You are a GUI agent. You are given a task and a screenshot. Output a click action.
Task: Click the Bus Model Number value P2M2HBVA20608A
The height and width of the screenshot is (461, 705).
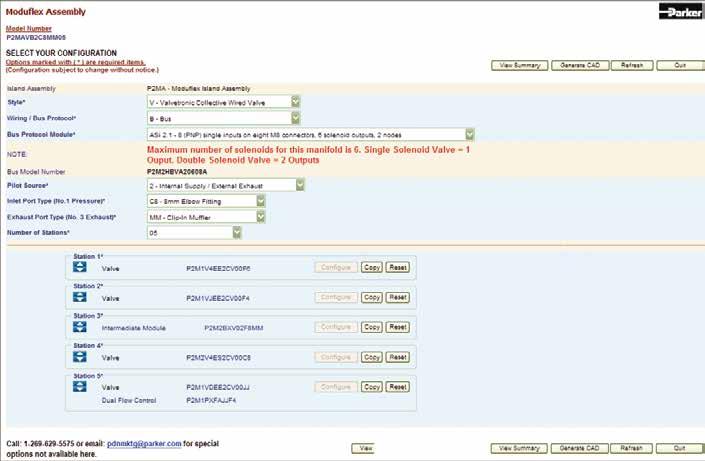point(177,172)
